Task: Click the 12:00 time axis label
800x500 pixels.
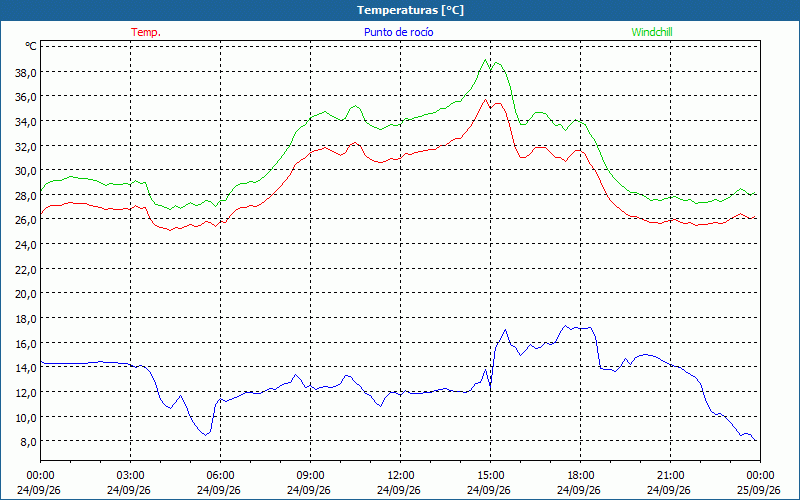Action: pyautogui.click(x=401, y=476)
